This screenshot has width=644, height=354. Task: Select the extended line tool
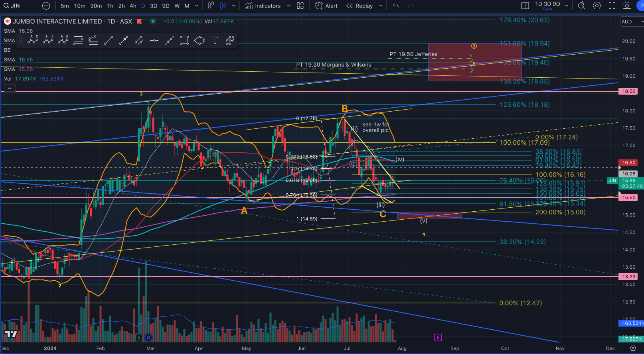point(169,40)
